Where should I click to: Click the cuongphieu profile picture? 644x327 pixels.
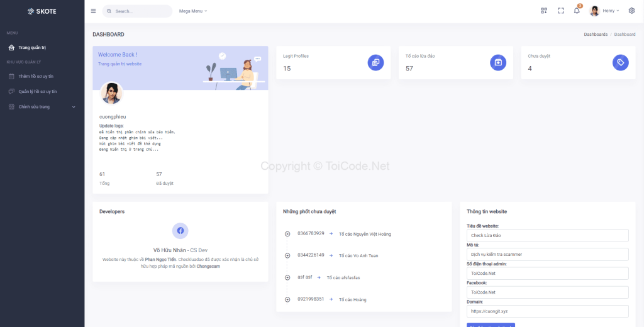tap(111, 93)
